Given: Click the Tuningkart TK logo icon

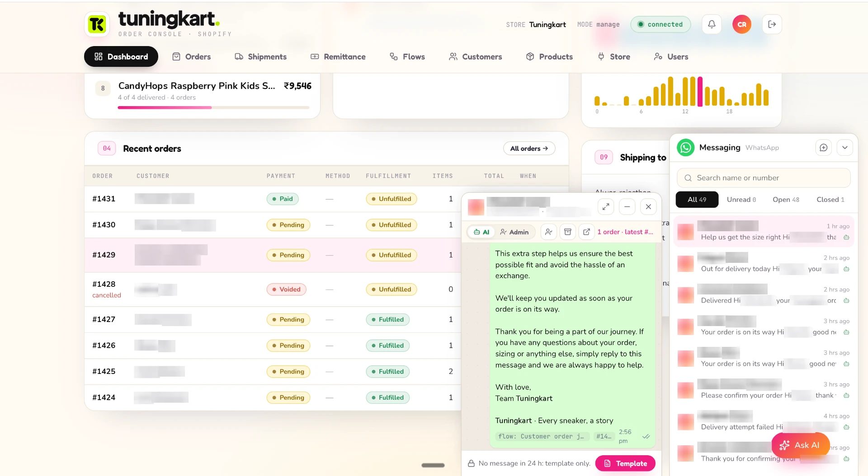Looking at the screenshot, I should pos(97,24).
